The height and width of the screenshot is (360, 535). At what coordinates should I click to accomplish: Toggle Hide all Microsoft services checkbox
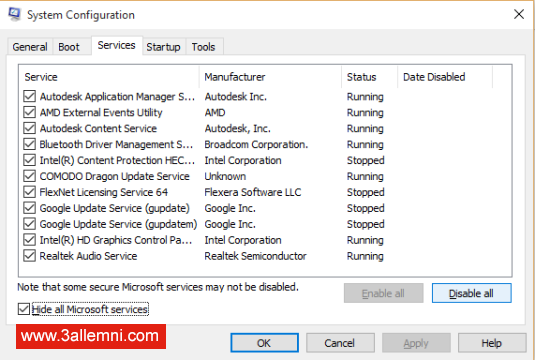tap(24, 309)
